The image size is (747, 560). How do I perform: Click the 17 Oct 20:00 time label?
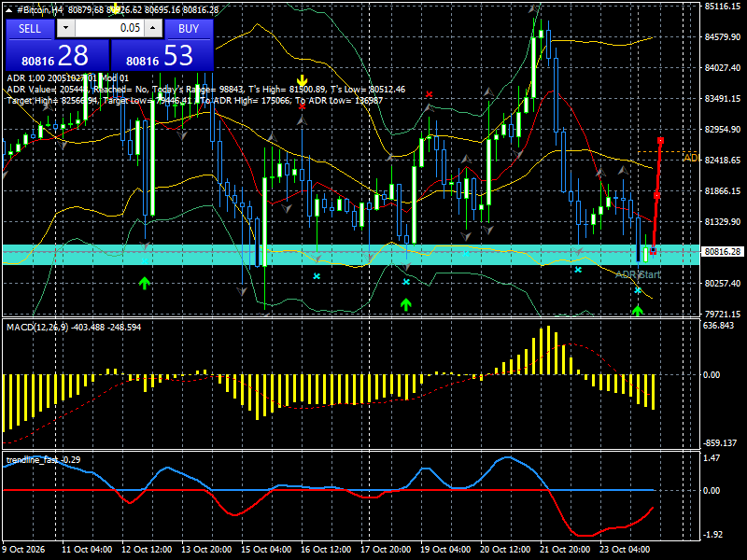pyautogui.click(x=386, y=550)
